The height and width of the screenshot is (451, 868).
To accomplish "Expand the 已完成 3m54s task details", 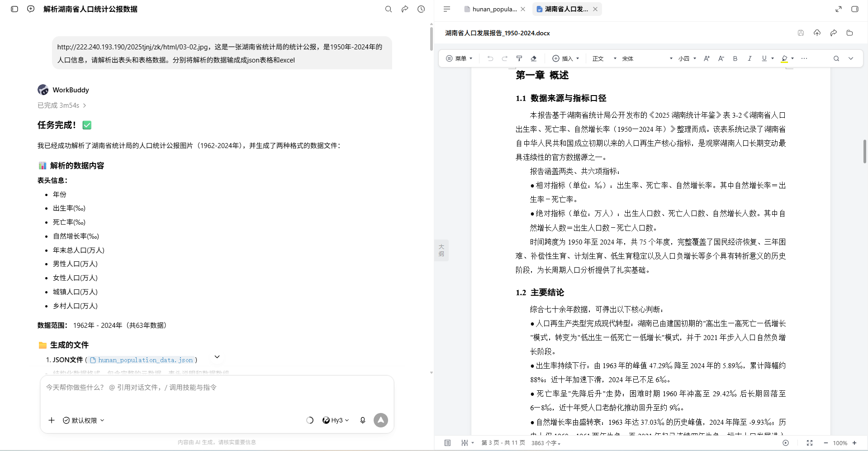I will click(x=62, y=106).
